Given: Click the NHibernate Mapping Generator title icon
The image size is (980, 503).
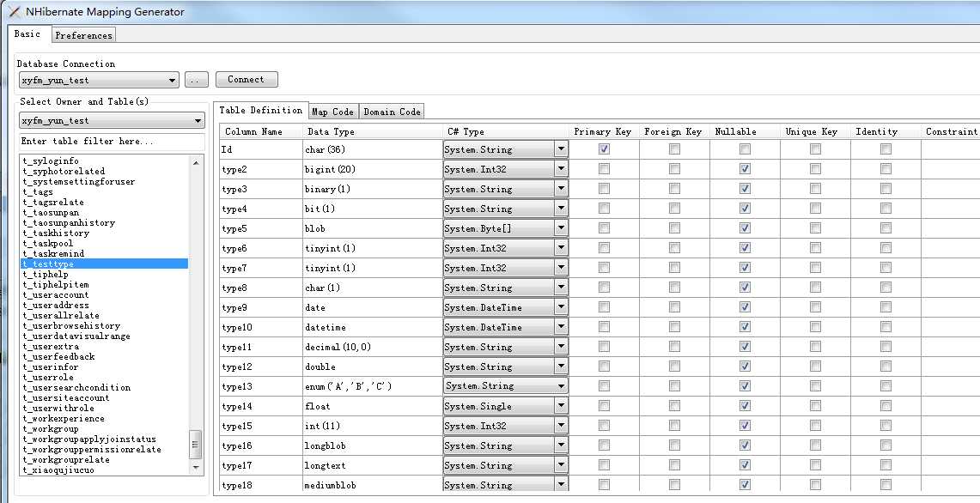Looking at the screenshot, I should click(14, 11).
